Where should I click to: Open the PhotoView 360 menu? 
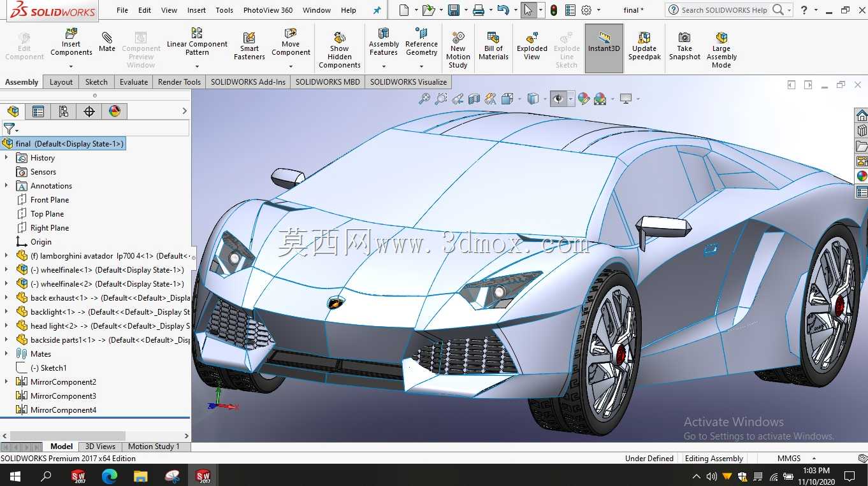pos(268,10)
